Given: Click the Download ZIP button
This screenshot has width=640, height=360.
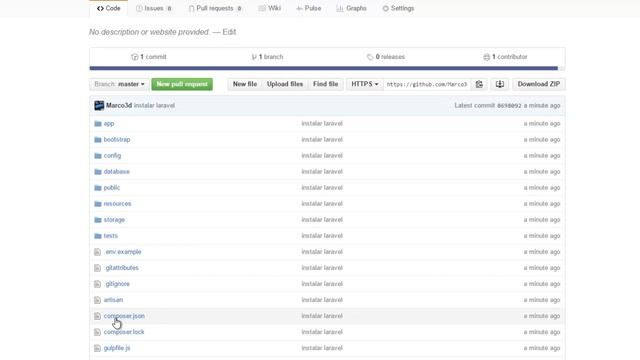Looking at the screenshot, I should pos(539,84).
